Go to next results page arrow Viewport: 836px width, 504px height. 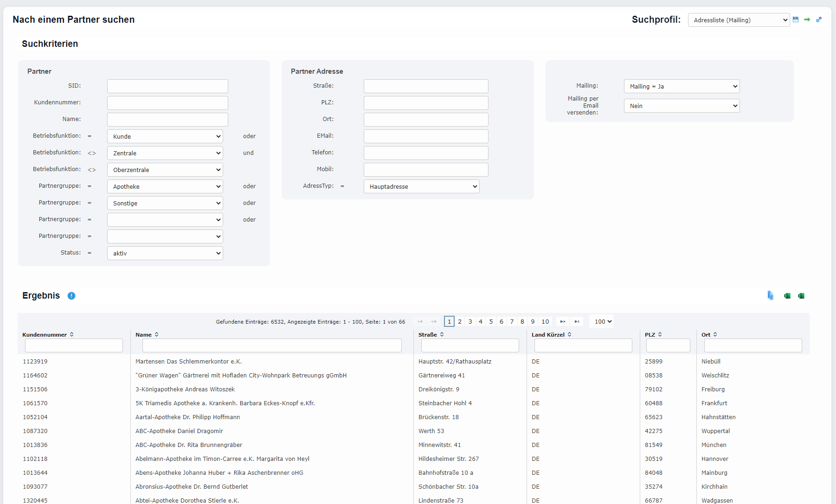pos(563,321)
